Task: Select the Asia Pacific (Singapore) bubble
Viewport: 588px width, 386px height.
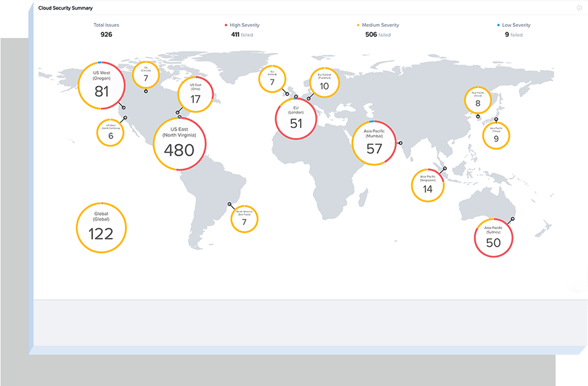Action: [427, 183]
